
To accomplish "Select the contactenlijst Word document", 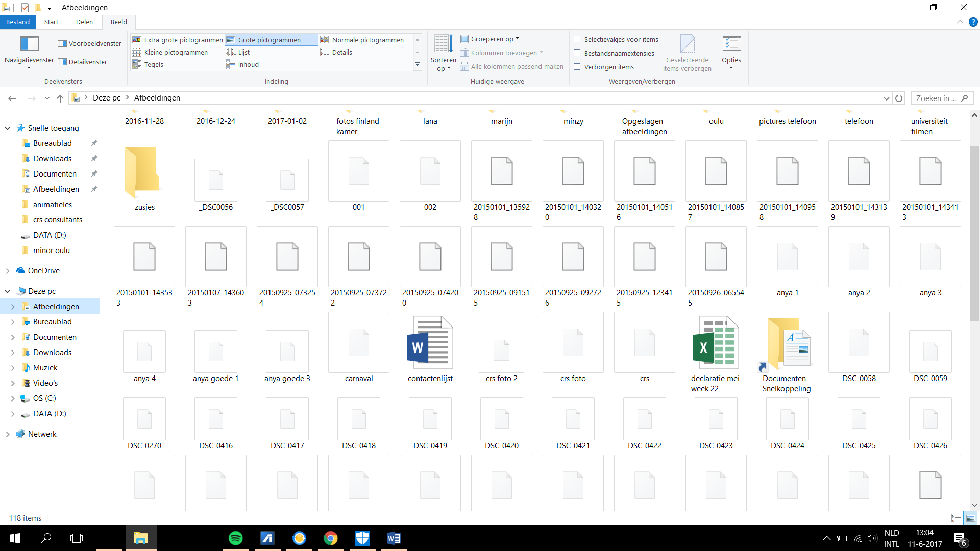I will tap(430, 349).
